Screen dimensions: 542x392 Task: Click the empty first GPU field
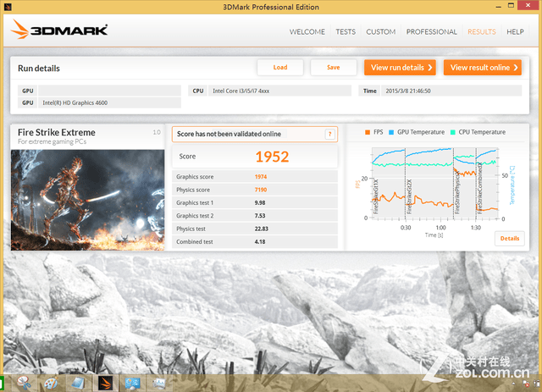(109, 91)
